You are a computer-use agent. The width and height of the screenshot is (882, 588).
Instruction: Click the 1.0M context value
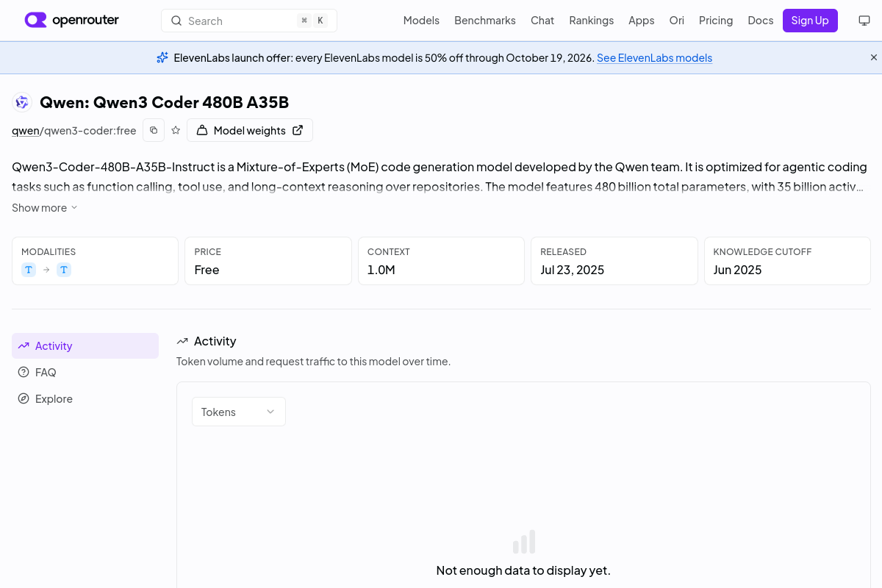pyautogui.click(x=381, y=270)
